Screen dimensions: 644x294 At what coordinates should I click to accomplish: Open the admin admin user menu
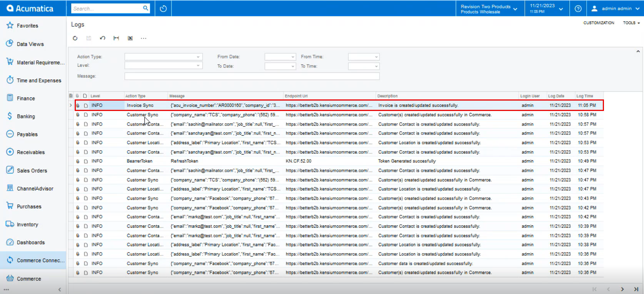pos(615,8)
